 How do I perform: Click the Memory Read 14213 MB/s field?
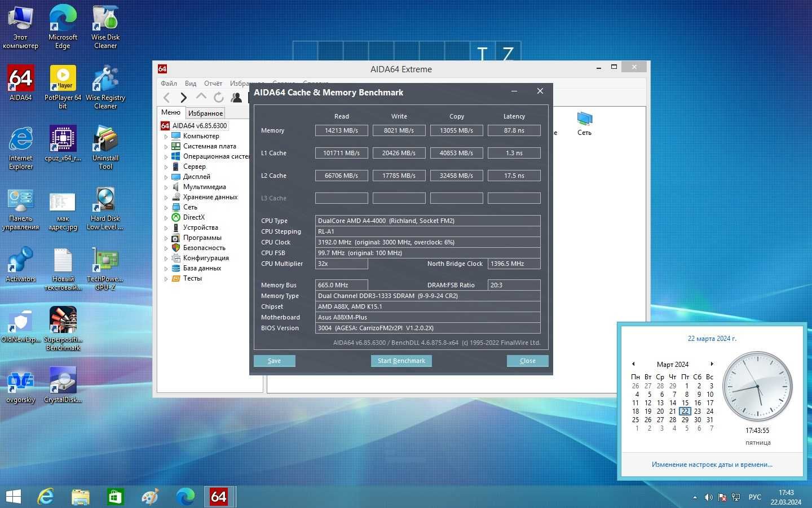[342, 130]
